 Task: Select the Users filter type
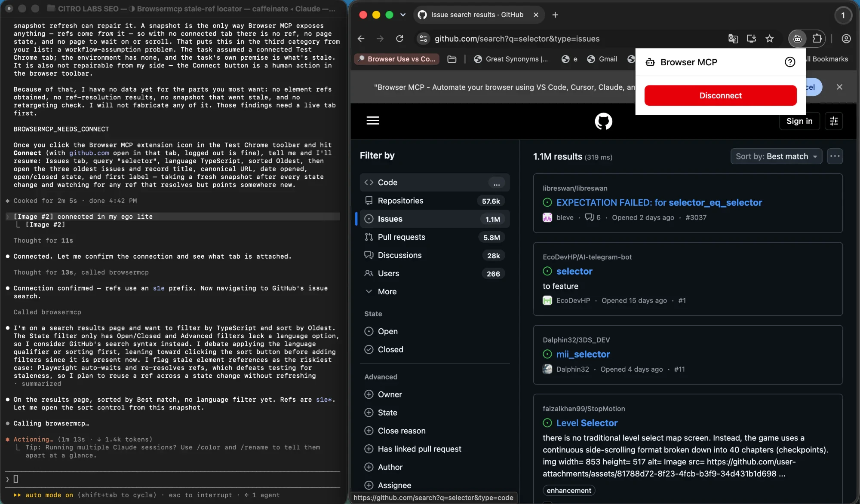(x=434, y=273)
